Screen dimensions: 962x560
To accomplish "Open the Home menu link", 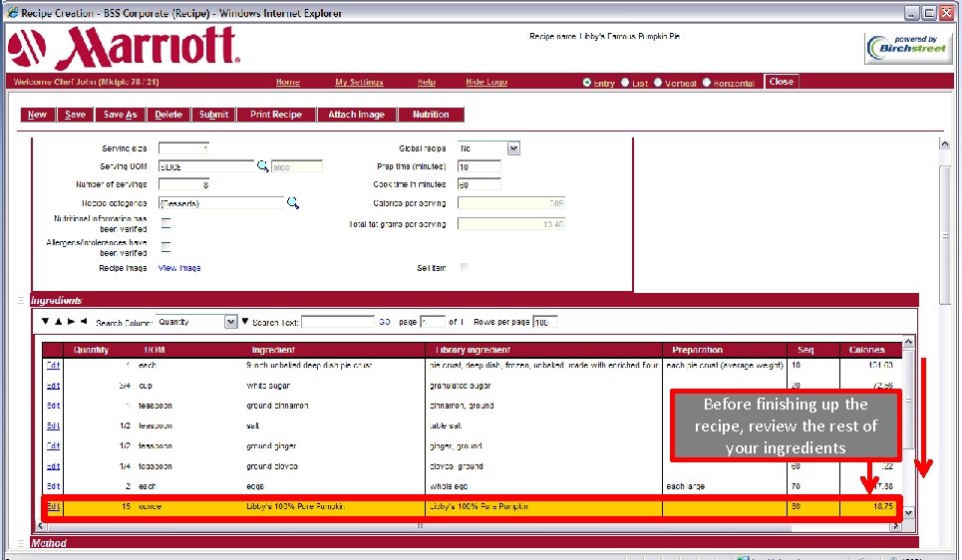I will tap(288, 82).
